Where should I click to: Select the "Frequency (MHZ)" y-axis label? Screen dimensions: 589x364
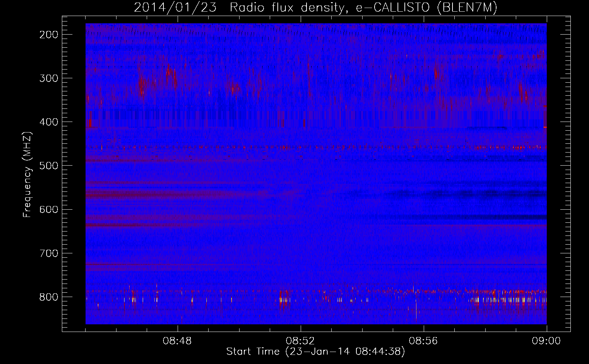coord(27,175)
